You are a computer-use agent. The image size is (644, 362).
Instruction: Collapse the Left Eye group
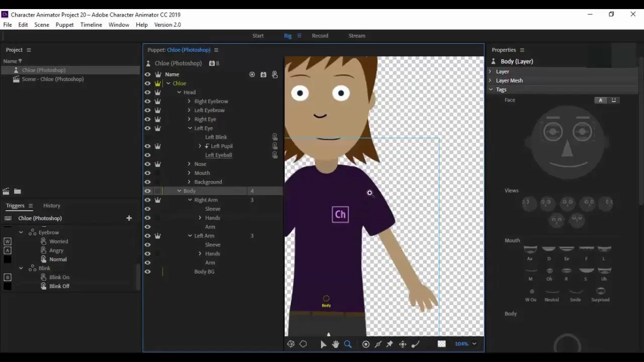pyautogui.click(x=190, y=128)
